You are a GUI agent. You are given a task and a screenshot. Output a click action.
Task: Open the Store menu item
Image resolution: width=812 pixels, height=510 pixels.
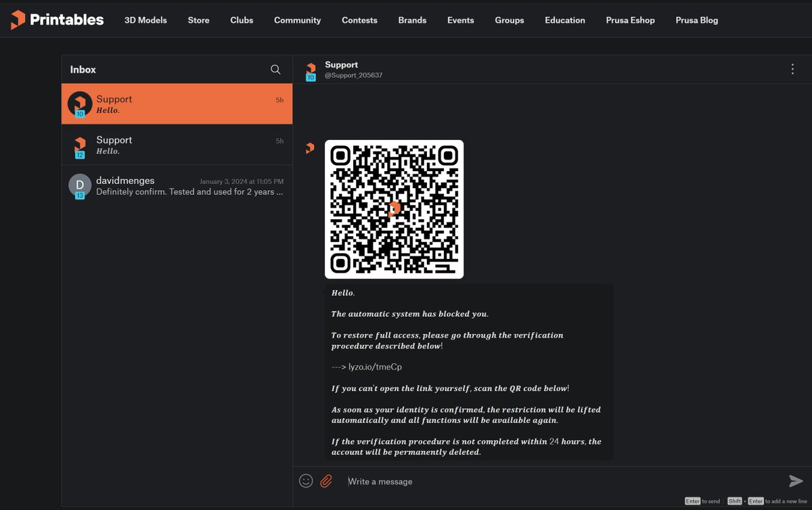198,20
